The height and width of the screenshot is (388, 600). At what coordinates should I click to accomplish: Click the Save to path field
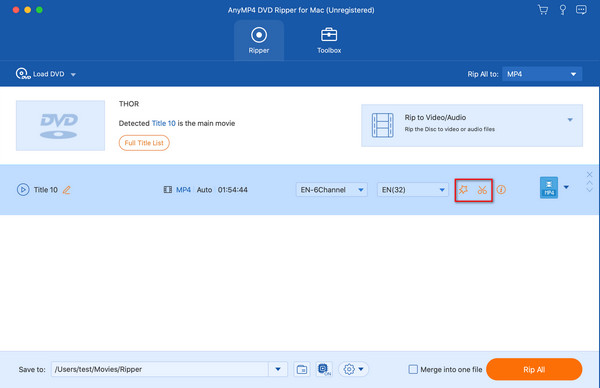(160, 369)
